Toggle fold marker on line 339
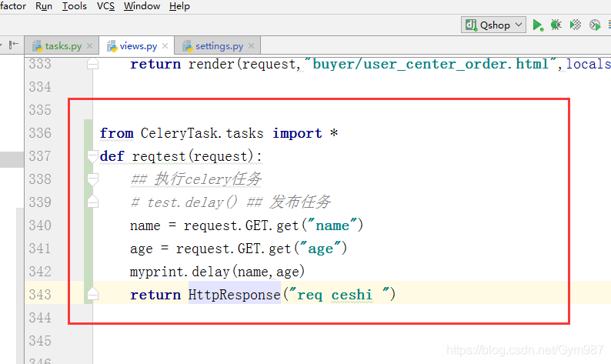611x364 pixels. tap(93, 202)
